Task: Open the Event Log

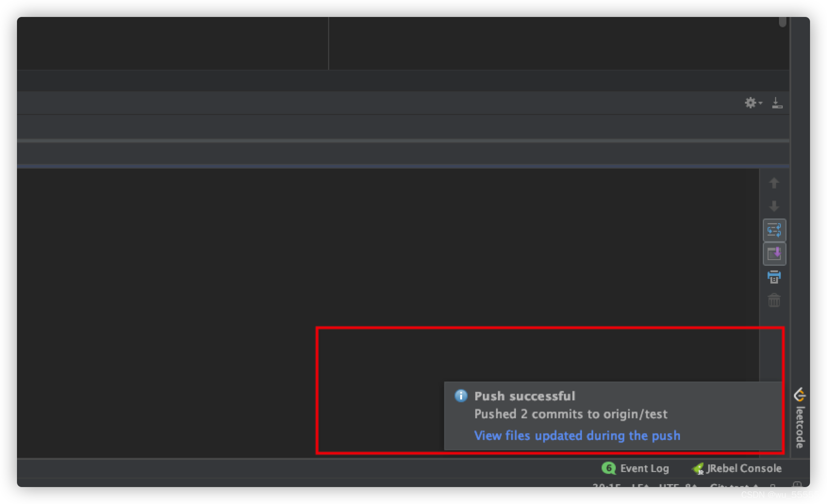Action: tap(635, 468)
